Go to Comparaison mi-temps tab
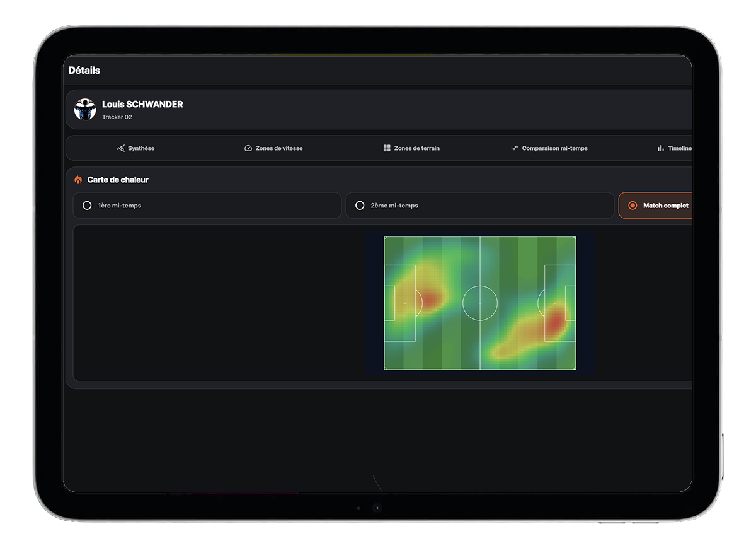Screen dimensions: 756x536 coord(549,148)
